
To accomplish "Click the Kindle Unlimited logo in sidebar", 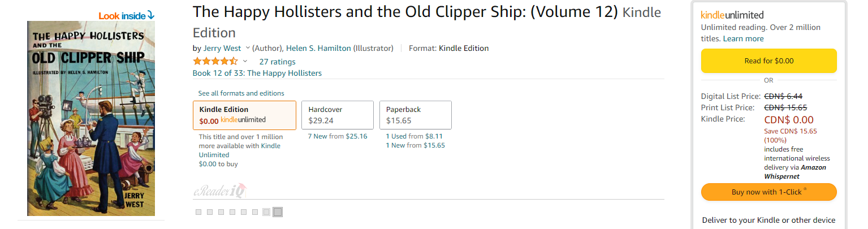I will [x=732, y=15].
